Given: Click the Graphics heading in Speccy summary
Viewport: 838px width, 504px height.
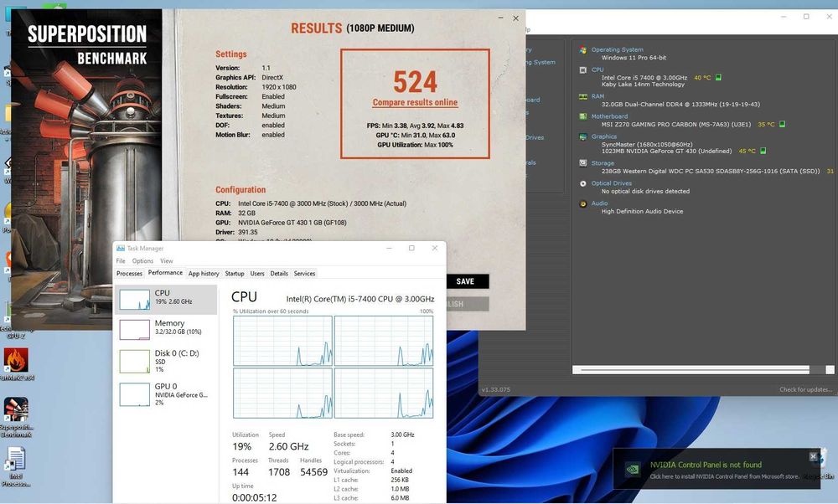Looking at the screenshot, I should coord(604,136).
